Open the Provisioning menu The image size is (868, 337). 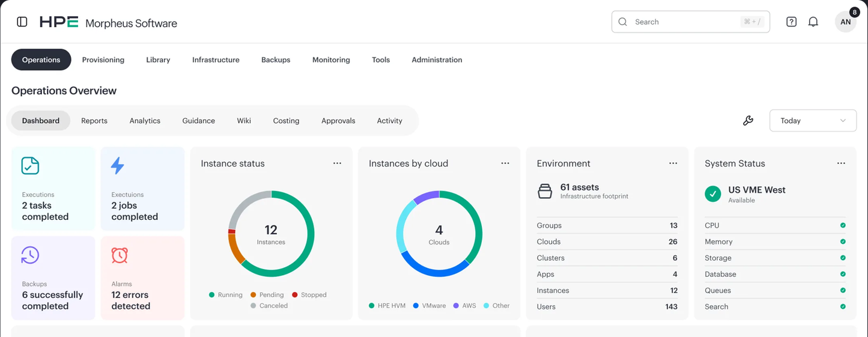103,59
